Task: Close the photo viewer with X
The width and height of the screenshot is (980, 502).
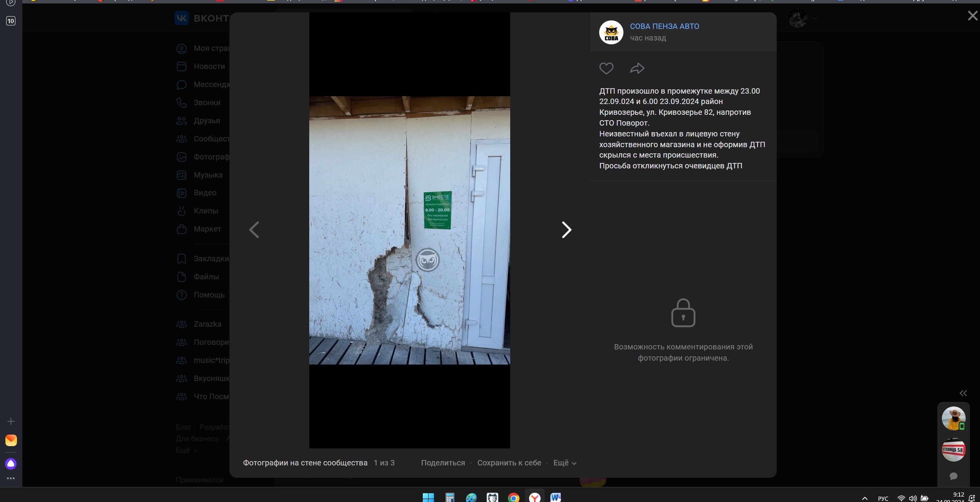Action: click(x=972, y=16)
